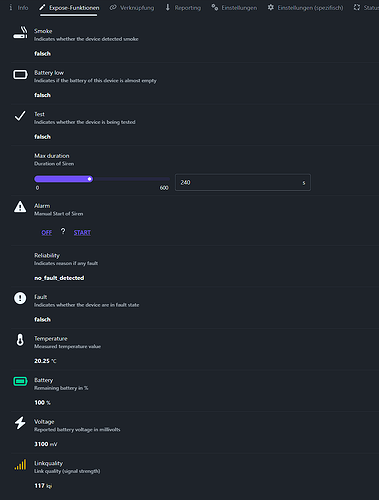Click the Alarm warning triangle icon
Screen dimensions: 379x500
tap(20, 207)
